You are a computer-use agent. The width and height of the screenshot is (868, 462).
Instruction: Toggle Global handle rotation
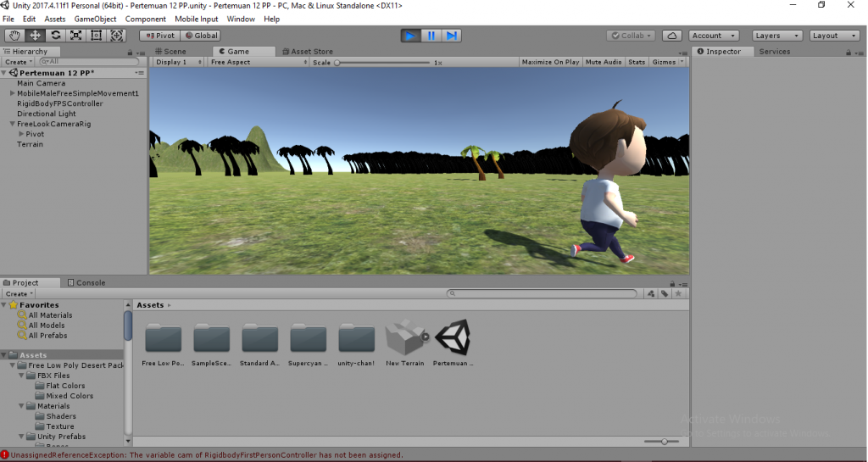point(202,36)
